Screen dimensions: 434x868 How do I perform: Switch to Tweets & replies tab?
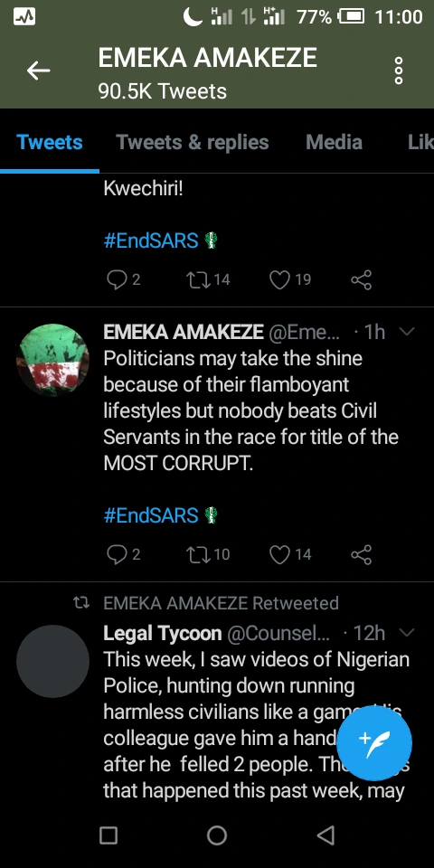pos(192,142)
